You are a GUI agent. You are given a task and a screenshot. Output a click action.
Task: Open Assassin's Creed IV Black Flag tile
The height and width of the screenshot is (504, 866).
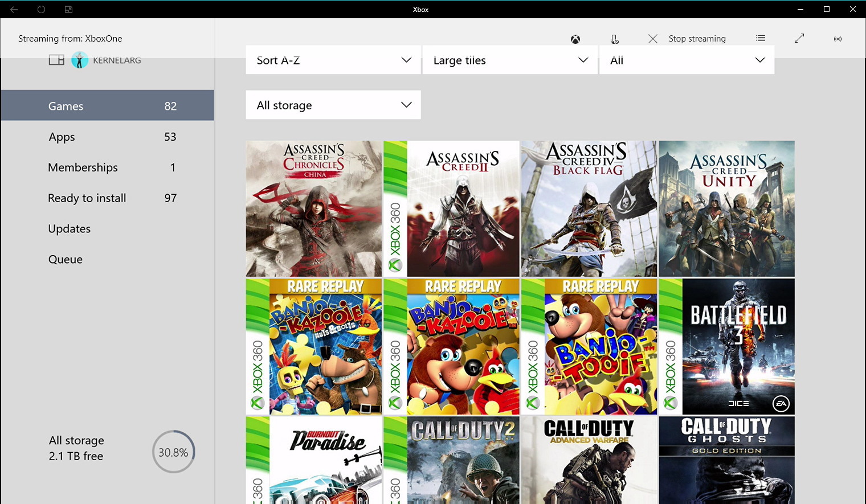589,208
